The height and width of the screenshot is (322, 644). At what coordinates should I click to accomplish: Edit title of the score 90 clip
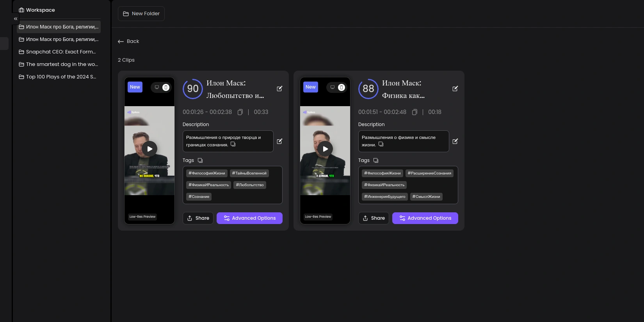[x=279, y=89]
